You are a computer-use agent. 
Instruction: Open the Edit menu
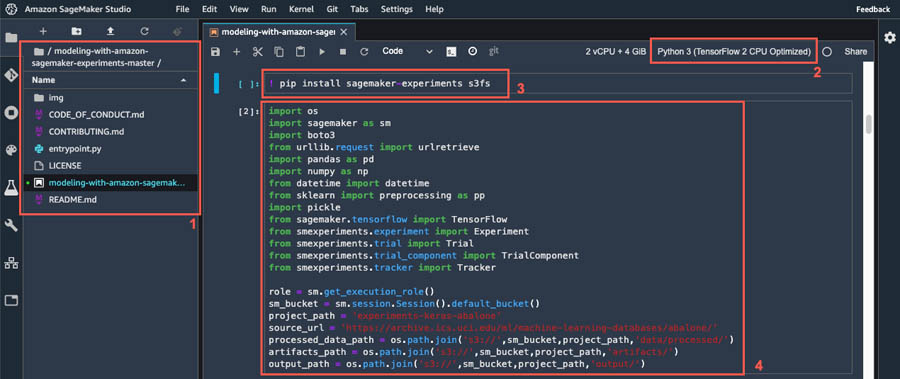click(209, 9)
